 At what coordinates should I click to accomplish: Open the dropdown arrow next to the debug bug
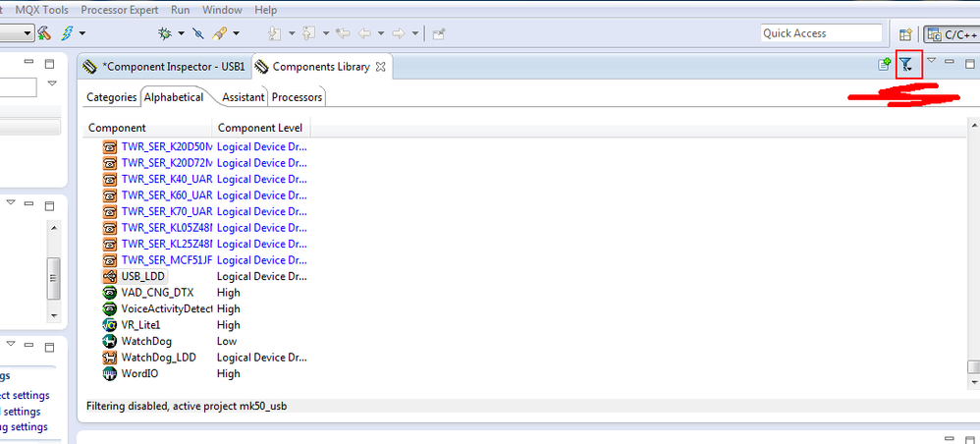click(x=181, y=33)
